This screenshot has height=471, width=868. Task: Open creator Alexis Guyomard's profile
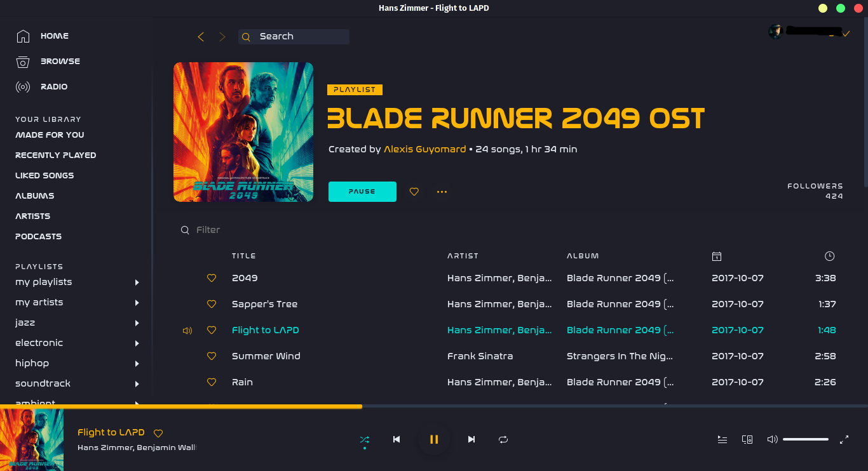[x=425, y=149]
